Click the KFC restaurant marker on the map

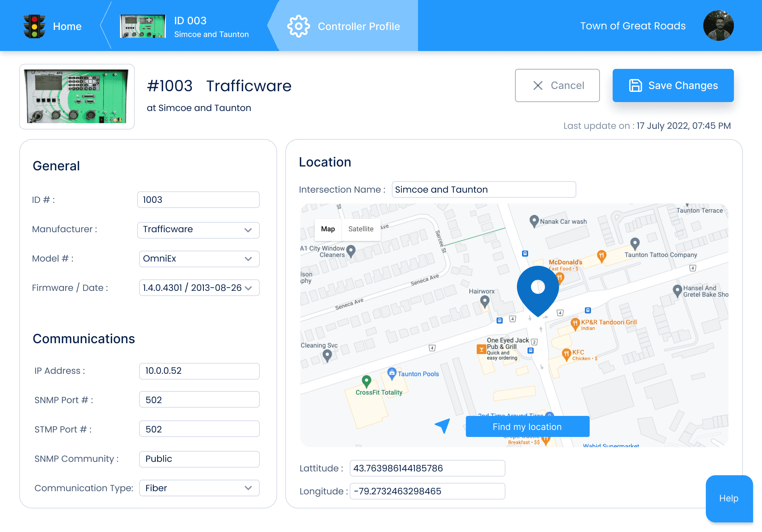coord(566,354)
